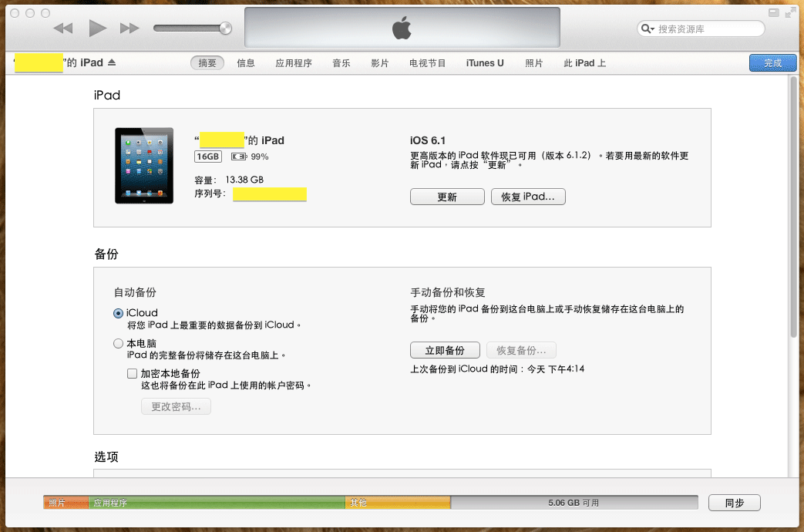This screenshot has height=532, width=804.
Task: Select the 摘要 tab
Action: pyautogui.click(x=207, y=63)
